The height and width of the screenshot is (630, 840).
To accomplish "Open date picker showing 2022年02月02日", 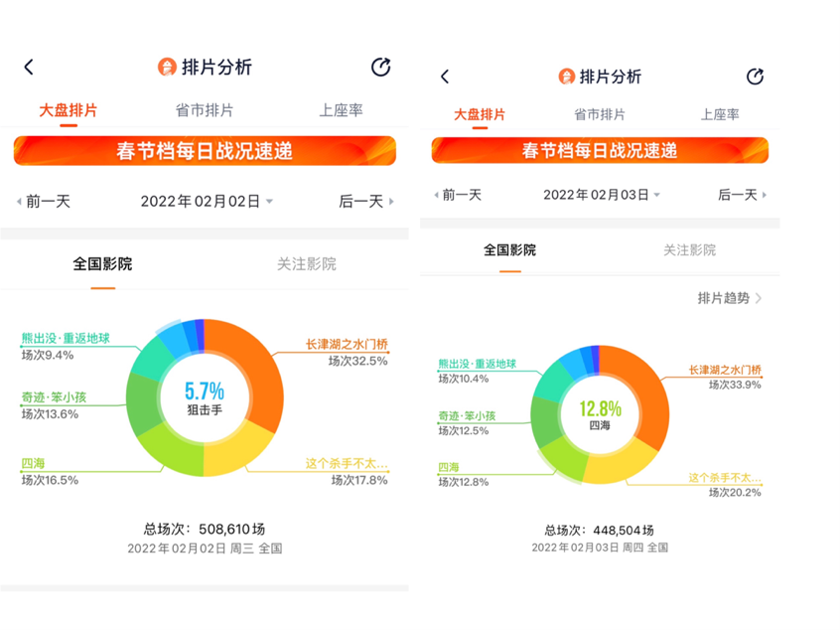I will click(206, 202).
